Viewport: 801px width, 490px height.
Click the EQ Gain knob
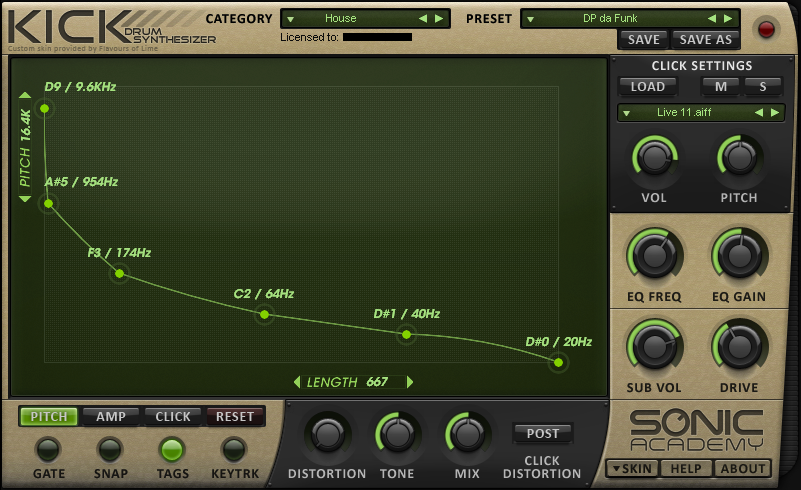pyautogui.click(x=739, y=254)
